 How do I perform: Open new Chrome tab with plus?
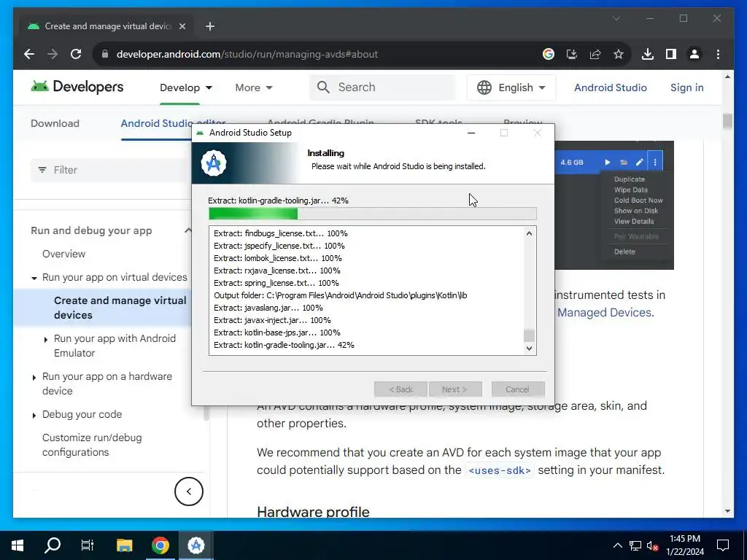210,26
